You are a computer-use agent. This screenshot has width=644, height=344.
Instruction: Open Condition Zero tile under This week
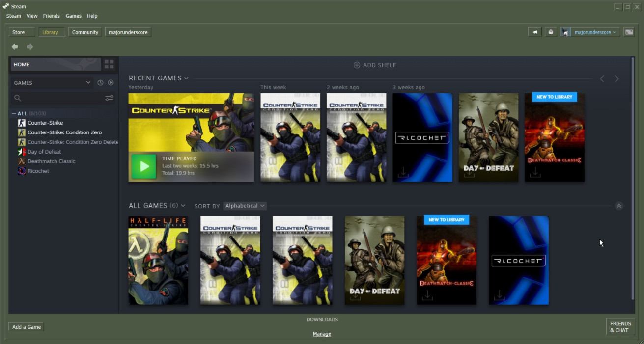point(290,137)
